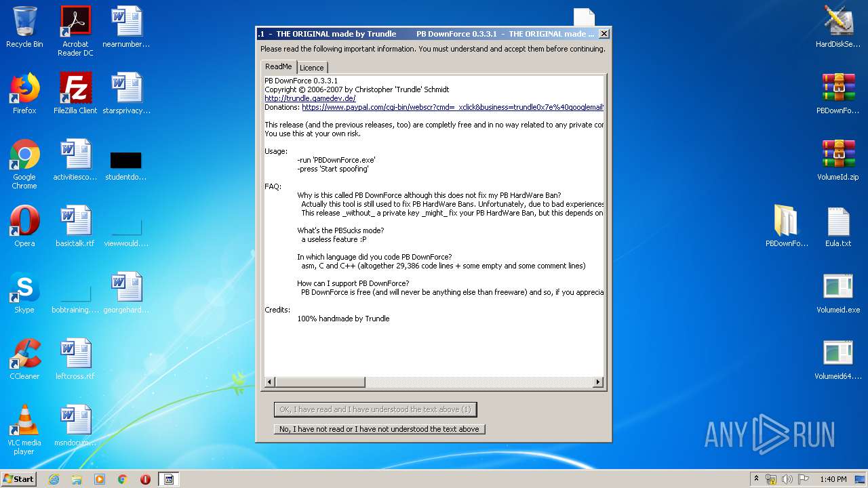This screenshot has height=488, width=868.
Task: Open basictalk.rtf document icon
Action: point(75,227)
